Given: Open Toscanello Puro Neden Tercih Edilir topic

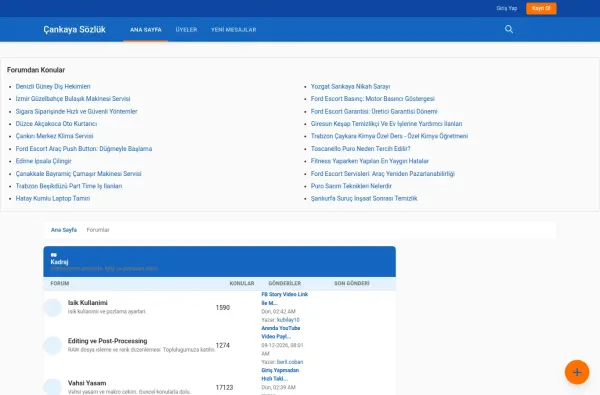Looking at the screenshot, I should pyautogui.click(x=360, y=149).
